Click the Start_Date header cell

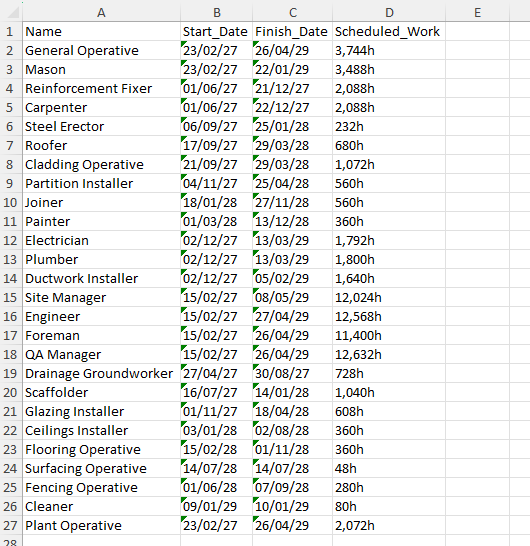click(x=217, y=31)
